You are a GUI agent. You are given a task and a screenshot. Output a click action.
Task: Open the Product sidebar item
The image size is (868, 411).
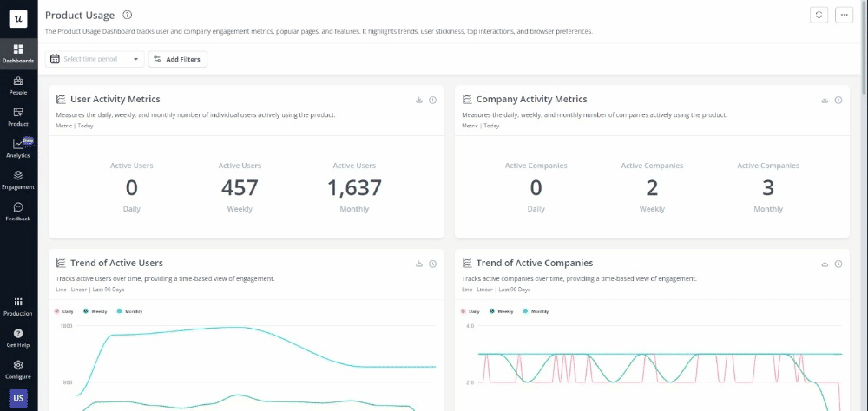click(17, 116)
